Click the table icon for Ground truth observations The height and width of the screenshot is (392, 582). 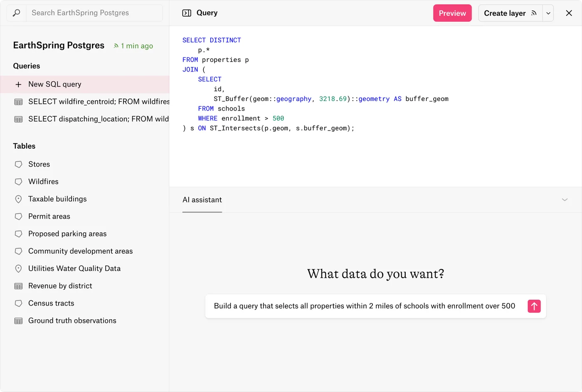[x=18, y=321]
